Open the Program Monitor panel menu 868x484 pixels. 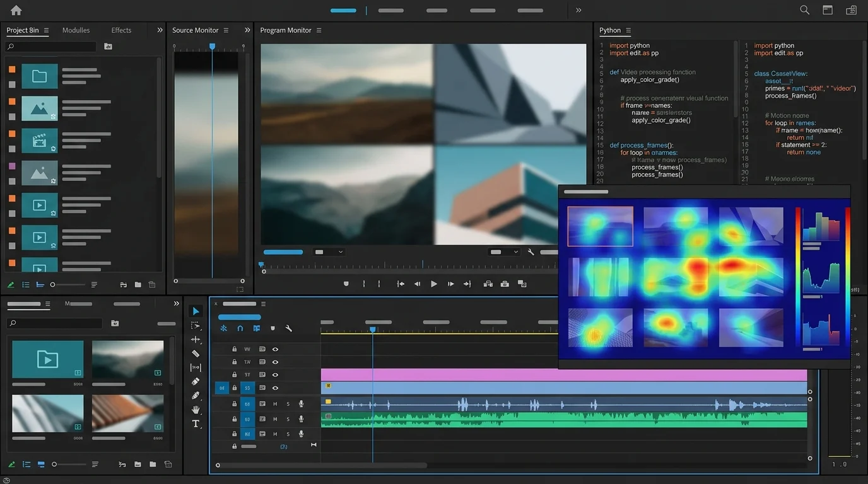pyautogui.click(x=319, y=30)
